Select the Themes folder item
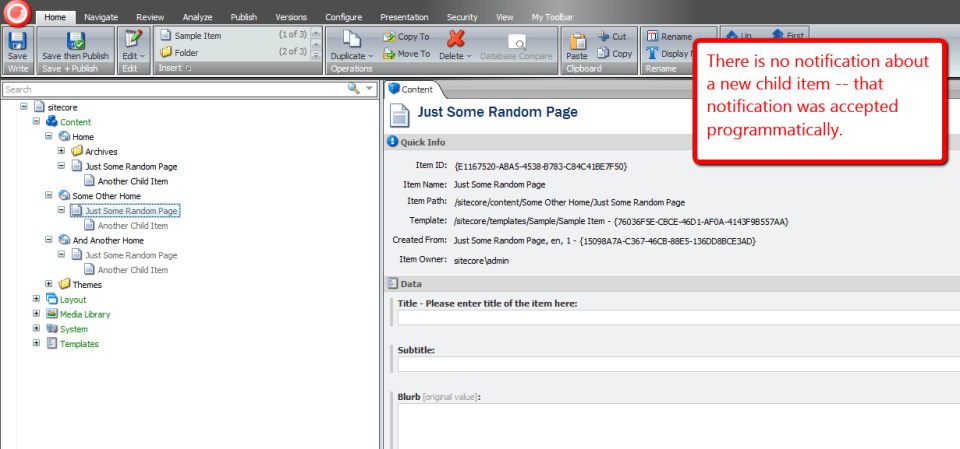 tap(87, 285)
